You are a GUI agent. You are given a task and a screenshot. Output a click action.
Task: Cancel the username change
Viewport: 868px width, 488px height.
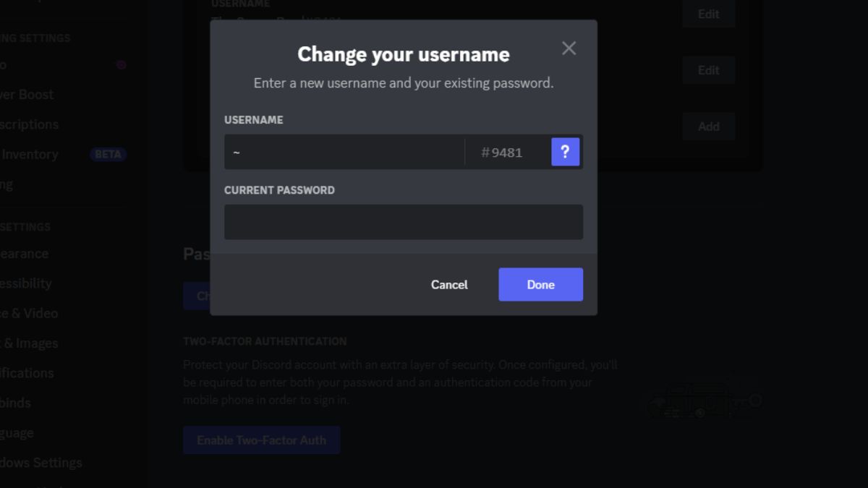point(448,284)
